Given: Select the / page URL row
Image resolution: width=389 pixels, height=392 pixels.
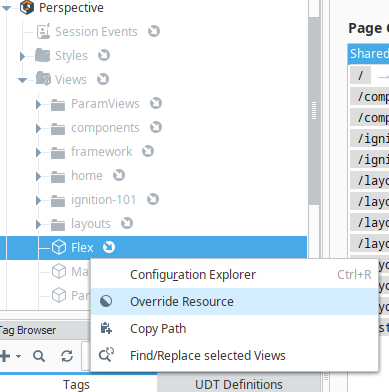Looking at the screenshot, I should point(369,75).
